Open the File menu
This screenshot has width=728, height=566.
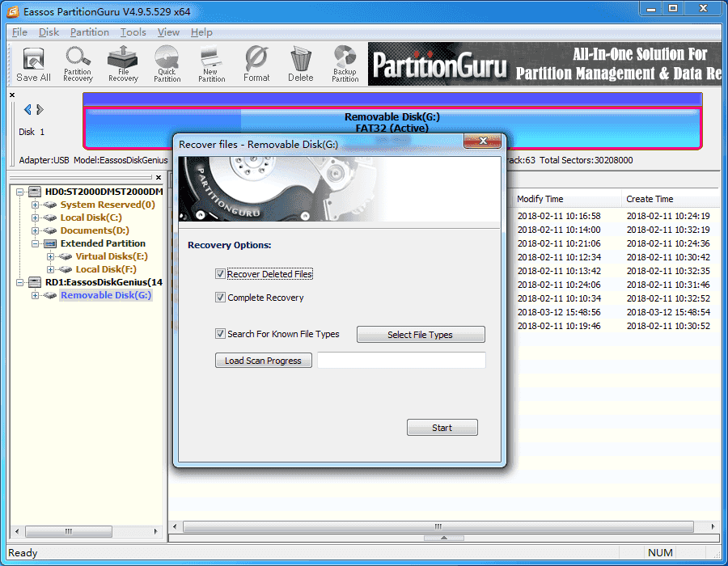[x=19, y=32]
